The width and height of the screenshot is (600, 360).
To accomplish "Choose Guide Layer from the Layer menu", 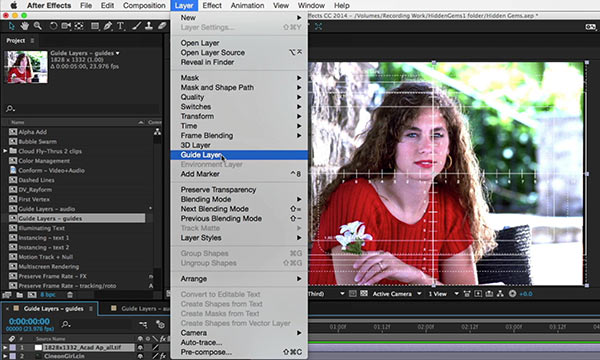I will (239, 155).
